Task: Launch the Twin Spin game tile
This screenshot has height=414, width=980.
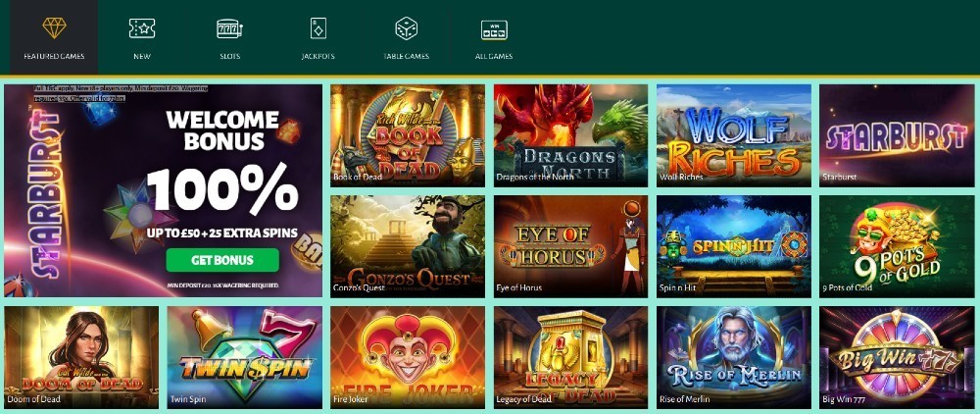Action: click(244, 358)
